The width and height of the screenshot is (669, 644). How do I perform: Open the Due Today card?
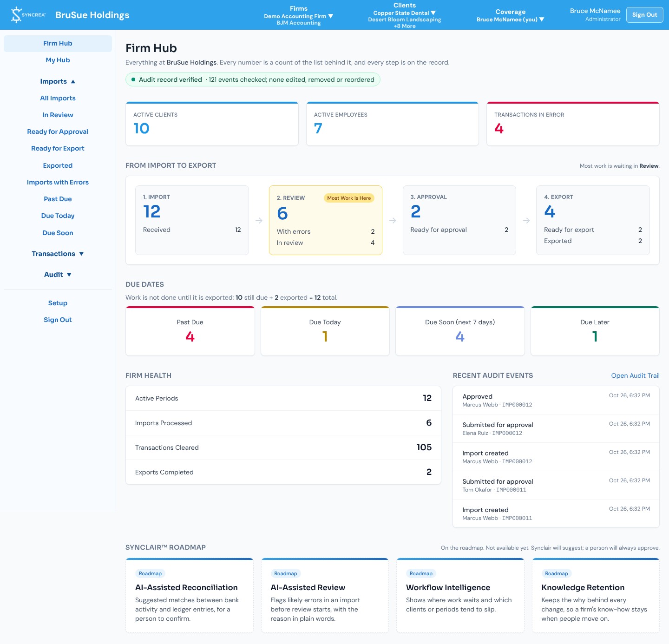[x=325, y=331]
